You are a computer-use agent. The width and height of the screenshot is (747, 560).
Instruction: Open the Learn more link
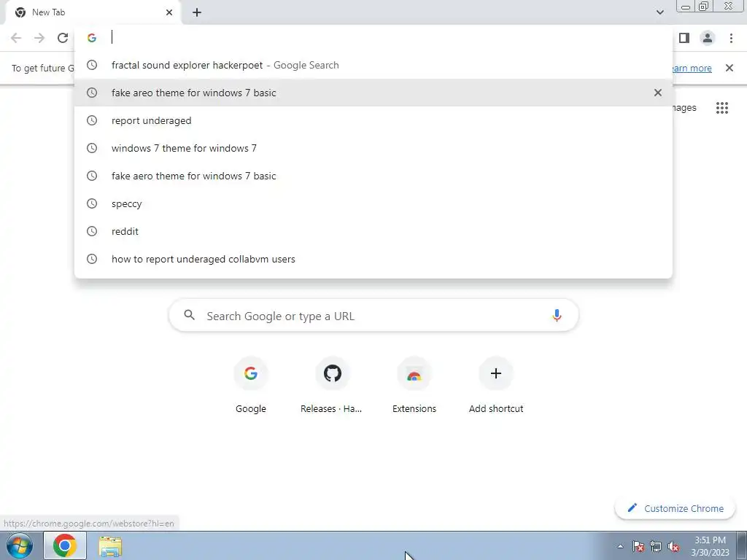pyautogui.click(x=691, y=68)
